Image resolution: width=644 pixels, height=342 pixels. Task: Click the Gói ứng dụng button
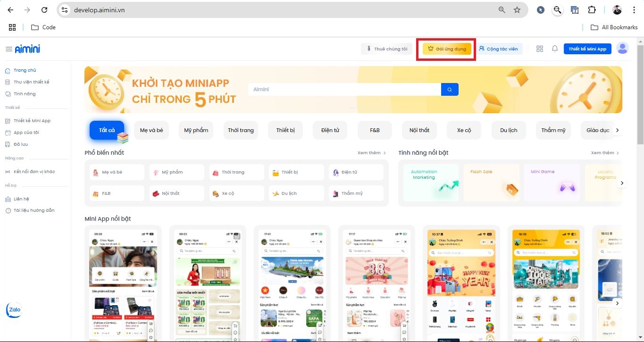click(x=447, y=49)
